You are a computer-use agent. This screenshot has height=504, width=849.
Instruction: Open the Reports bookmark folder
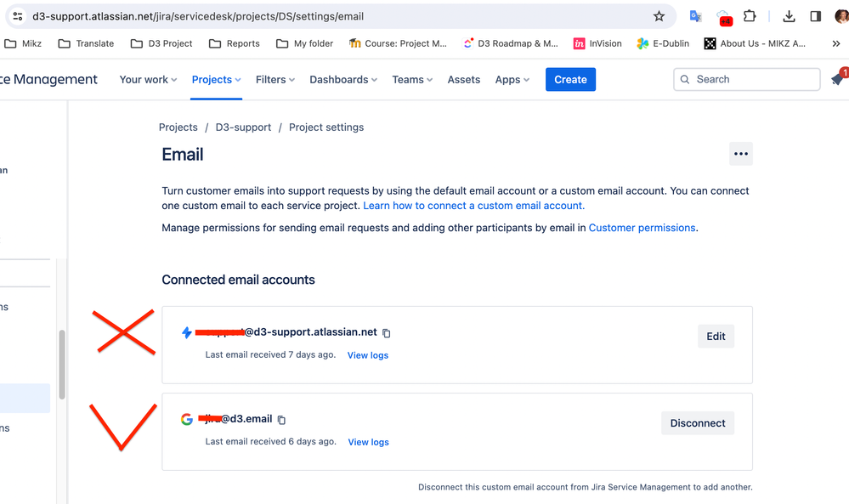(x=235, y=44)
